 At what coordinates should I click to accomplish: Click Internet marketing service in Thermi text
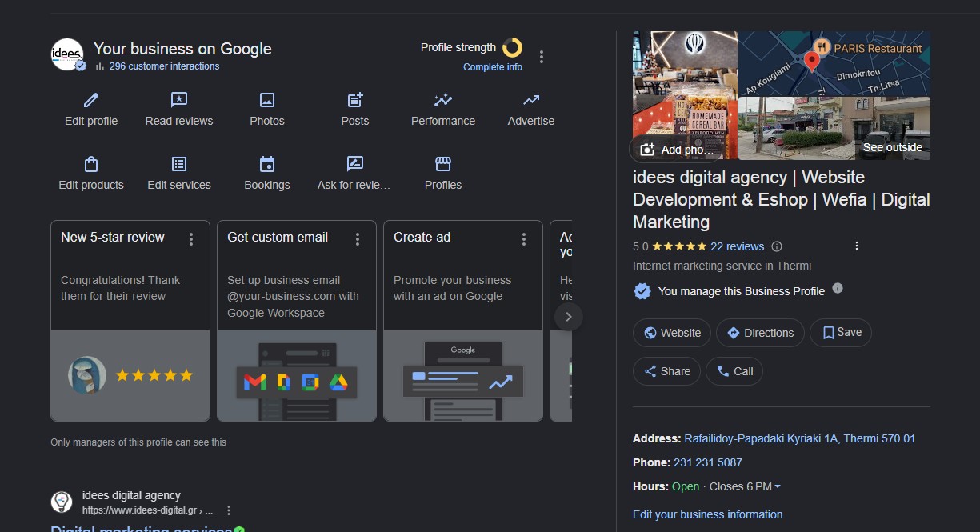point(722,266)
